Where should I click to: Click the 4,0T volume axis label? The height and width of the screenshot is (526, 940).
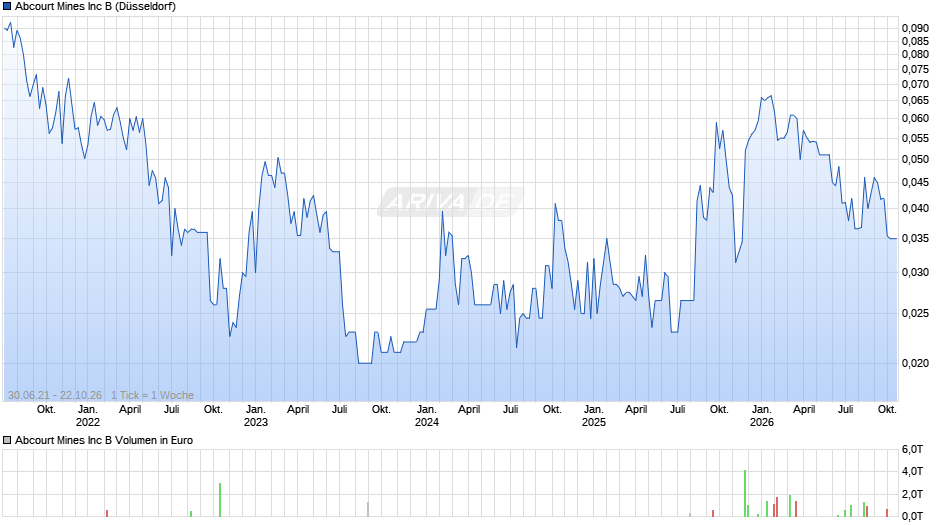pos(912,471)
